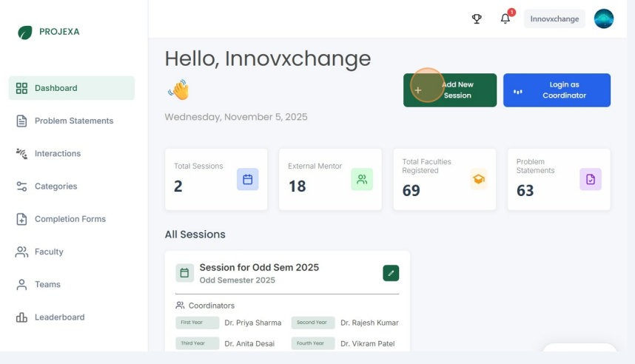This screenshot has height=364, width=635.
Task: Click the Innovxchange account name chip
Action: 554,19
